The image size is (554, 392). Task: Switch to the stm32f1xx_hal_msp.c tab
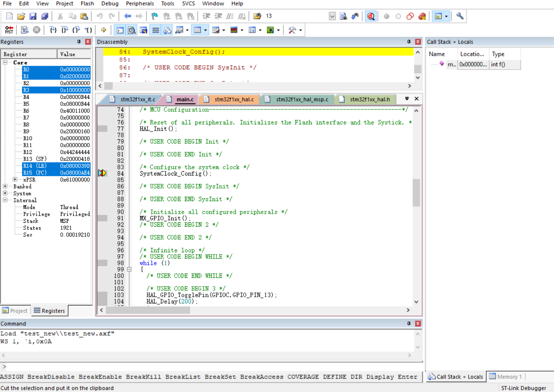[301, 99]
